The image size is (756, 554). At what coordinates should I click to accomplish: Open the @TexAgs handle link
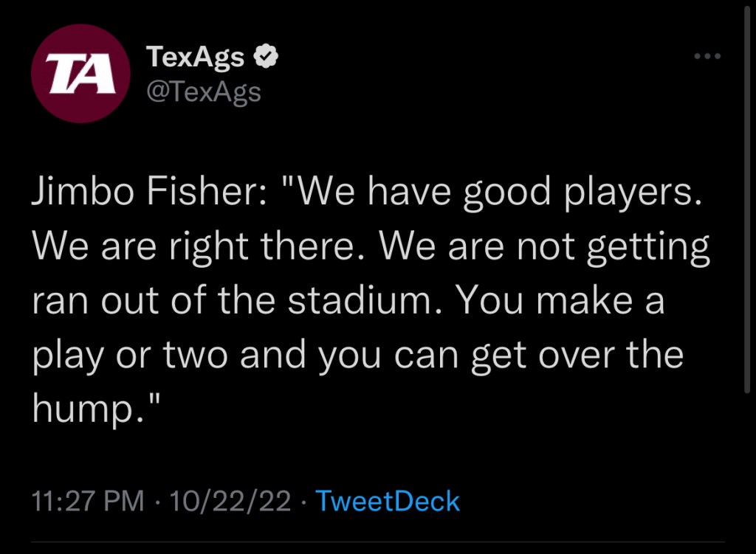(x=203, y=91)
